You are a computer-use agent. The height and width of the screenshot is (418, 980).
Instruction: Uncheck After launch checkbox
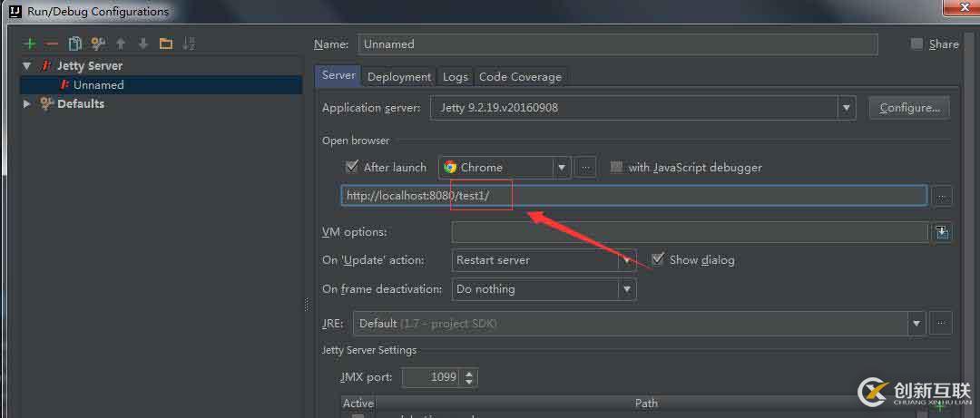point(351,167)
